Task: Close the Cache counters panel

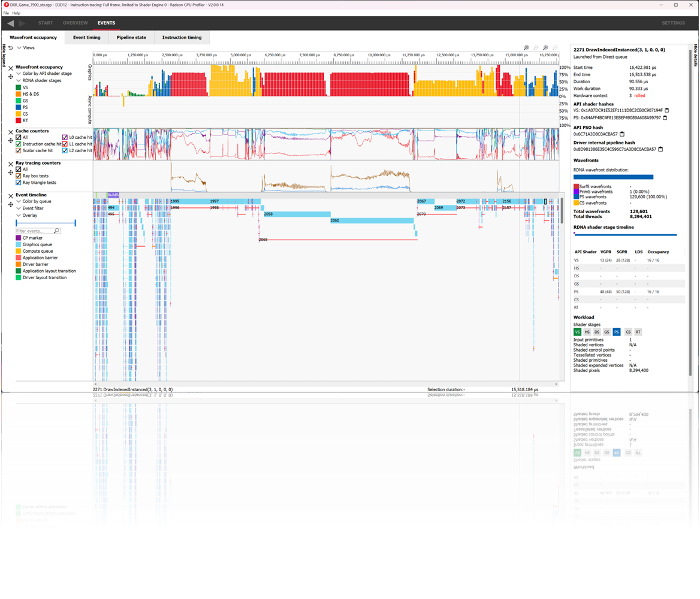Action: coord(10,131)
